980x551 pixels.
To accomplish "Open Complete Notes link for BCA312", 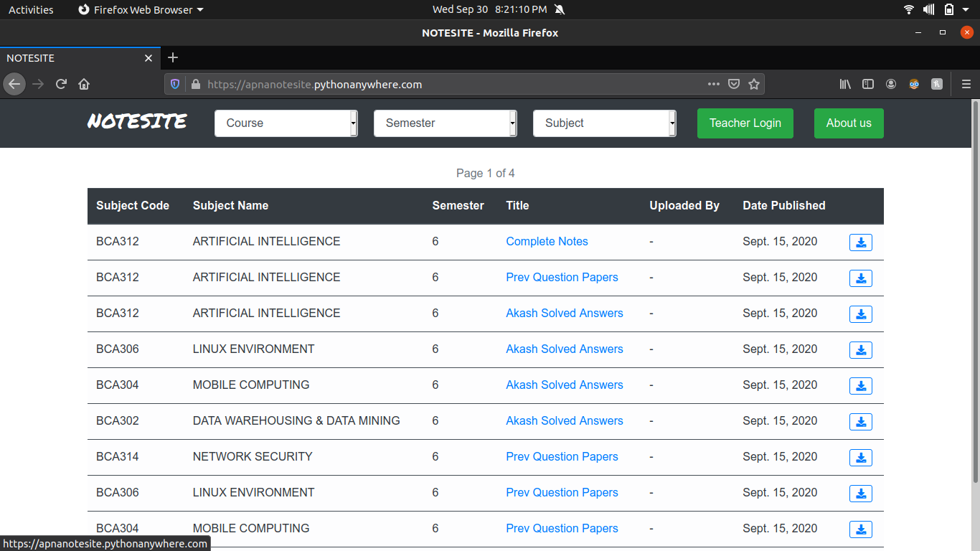I will (x=547, y=241).
